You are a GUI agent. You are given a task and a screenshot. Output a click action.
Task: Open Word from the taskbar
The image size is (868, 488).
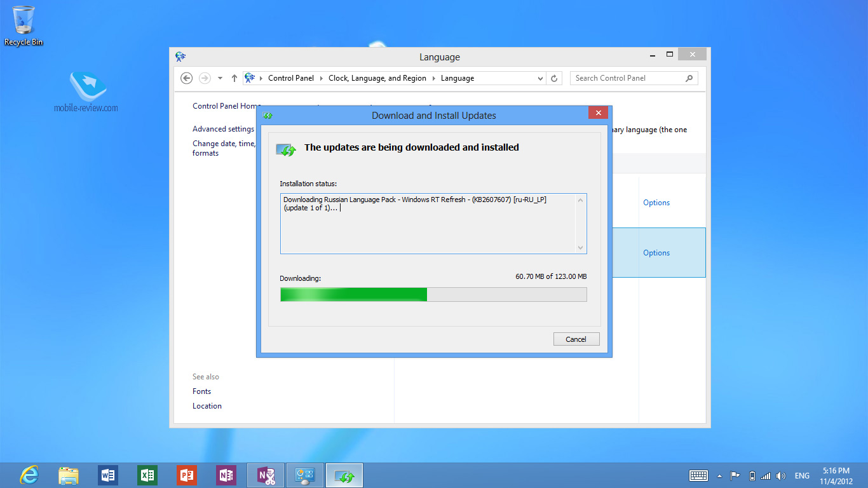tap(108, 475)
